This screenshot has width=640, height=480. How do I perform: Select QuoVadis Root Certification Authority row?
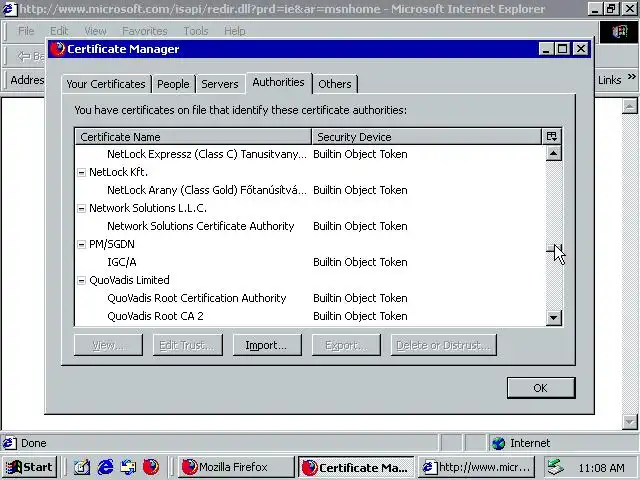[x=310, y=298]
